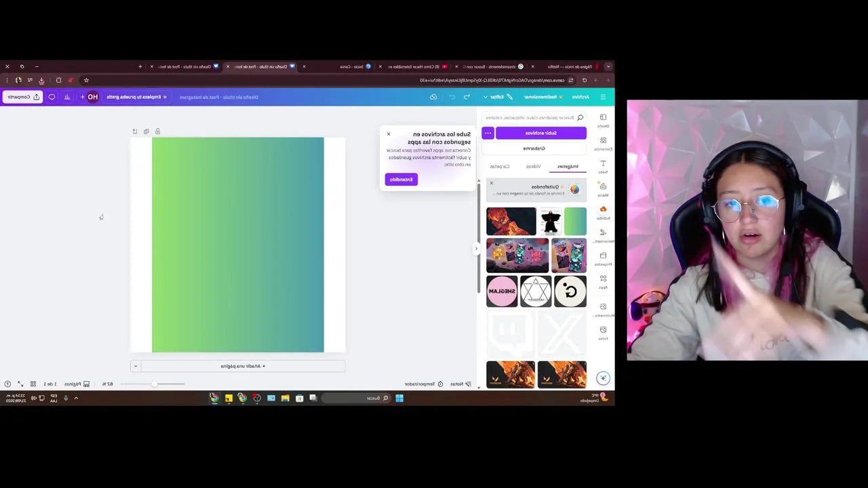
Task: Dismiss the Quitafondos banner with its X
Action: point(491,183)
